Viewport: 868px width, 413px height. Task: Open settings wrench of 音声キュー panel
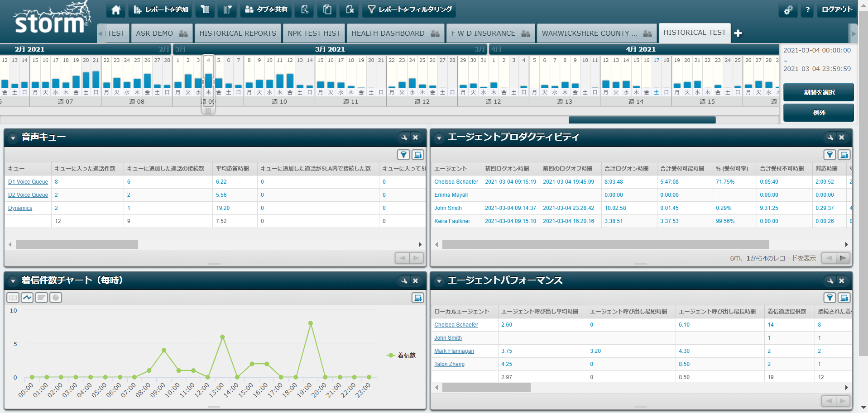404,138
